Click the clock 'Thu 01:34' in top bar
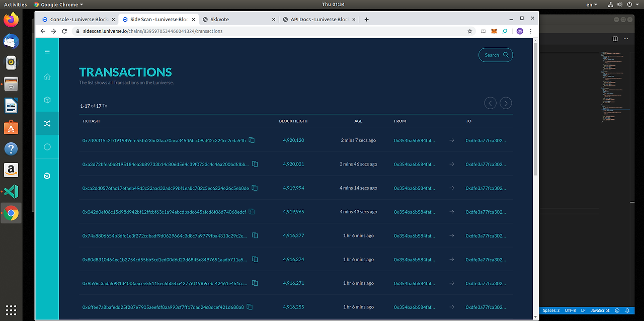 coord(333,5)
